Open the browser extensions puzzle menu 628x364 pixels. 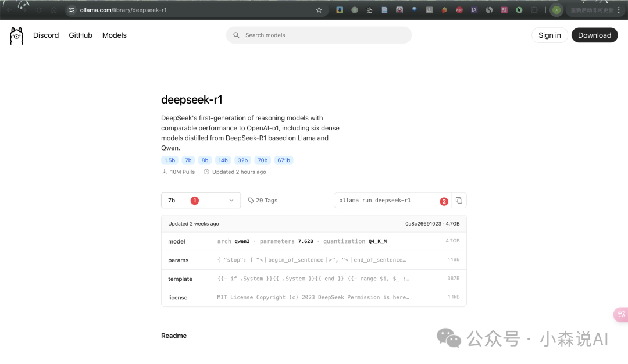(x=534, y=10)
